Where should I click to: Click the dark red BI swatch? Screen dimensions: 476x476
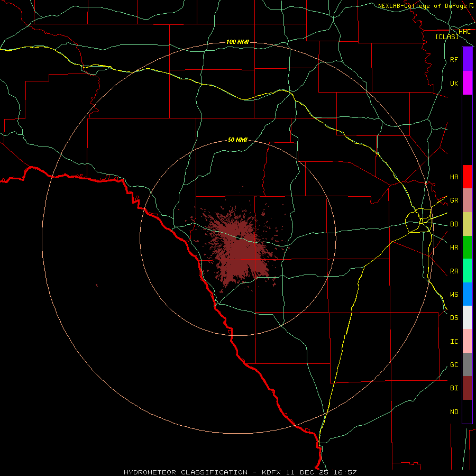pyautogui.click(x=467, y=388)
